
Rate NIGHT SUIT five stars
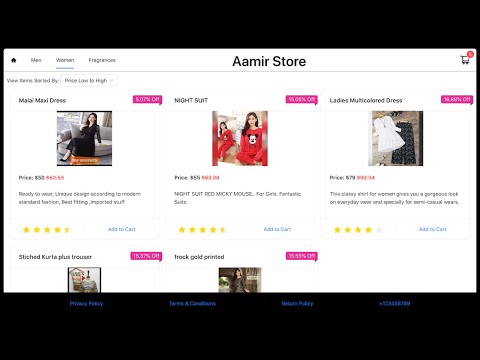click(223, 229)
